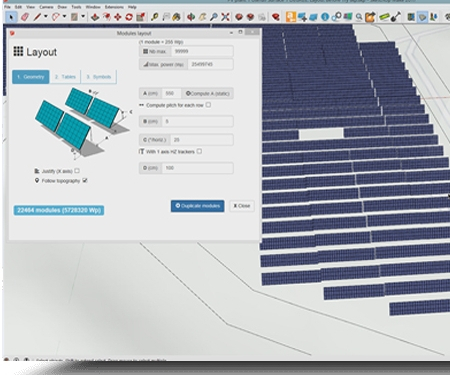Viewport: 450px width, 375px height.
Task: Click the Duplicate modules button
Action: [197, 206]
